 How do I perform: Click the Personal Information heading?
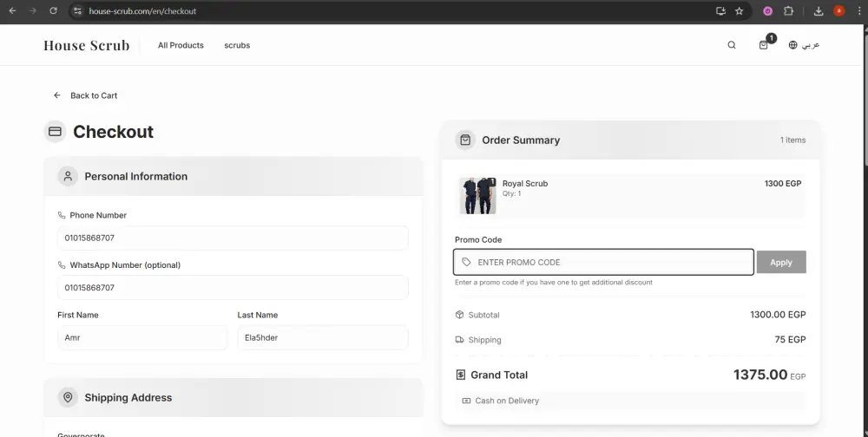tap(135, 177)
